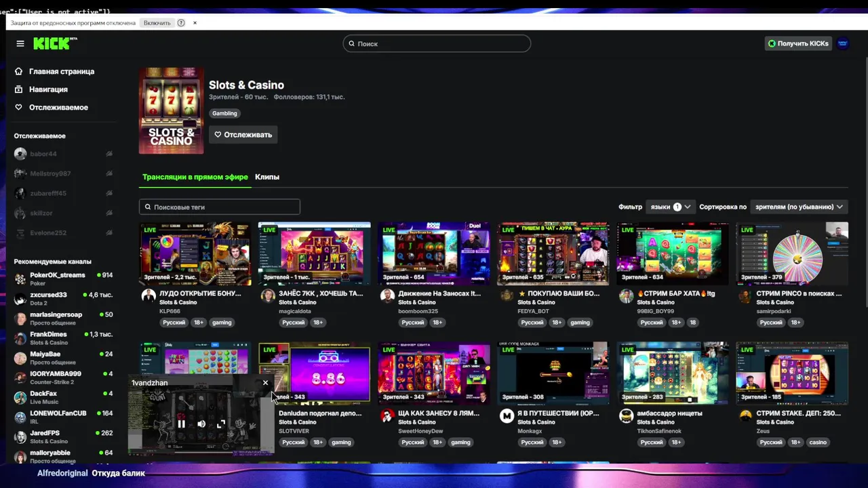Image resolution: width=868 pixels, height=488 pixels.
Task: Open DackFax recommended channel
Action: pyautogui.click(x=64, y=396)
